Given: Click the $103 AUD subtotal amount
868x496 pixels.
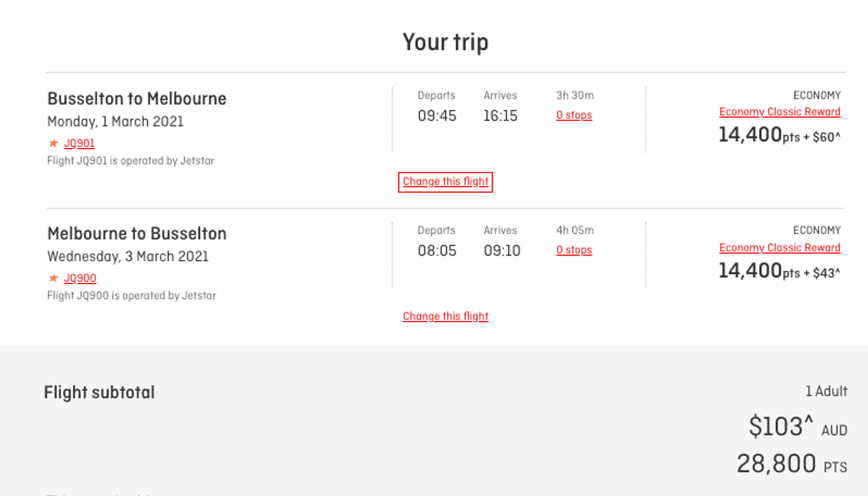Looking at the screenshot, I should [797, 427].
